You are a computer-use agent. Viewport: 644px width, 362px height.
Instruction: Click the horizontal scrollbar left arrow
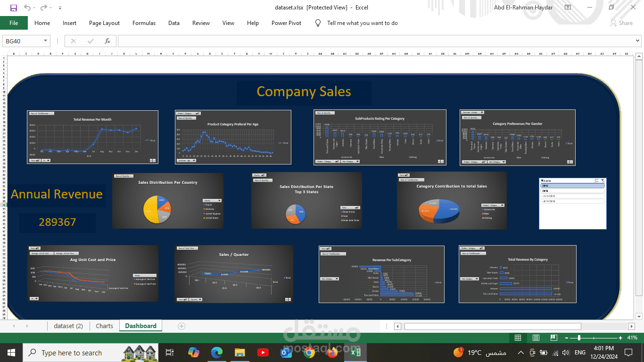tap(397, 326)
